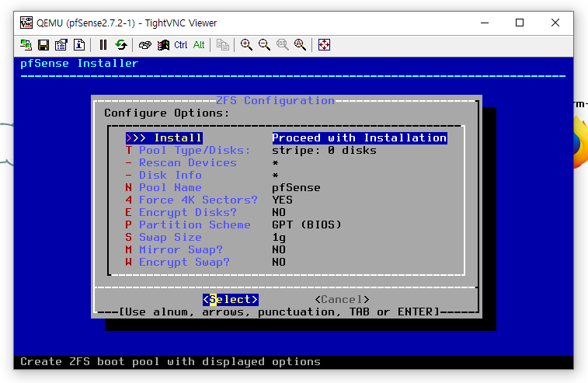Click the <Select> button

click(x=230, y=299)
